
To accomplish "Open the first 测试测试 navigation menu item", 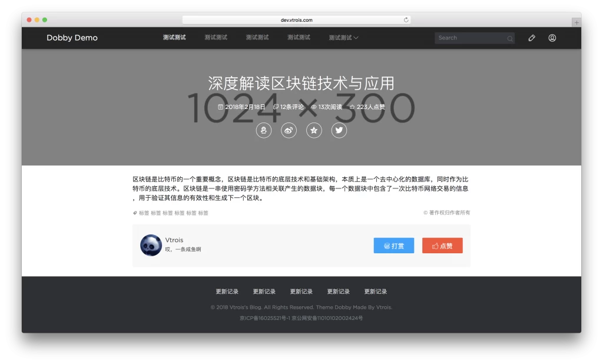I will 174,38.
